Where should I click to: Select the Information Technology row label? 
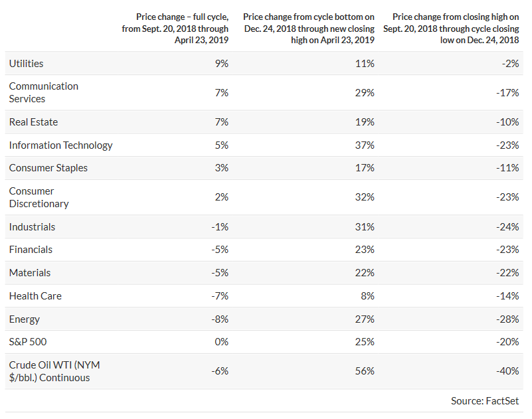pyautogui.click(x=61, y=145)
